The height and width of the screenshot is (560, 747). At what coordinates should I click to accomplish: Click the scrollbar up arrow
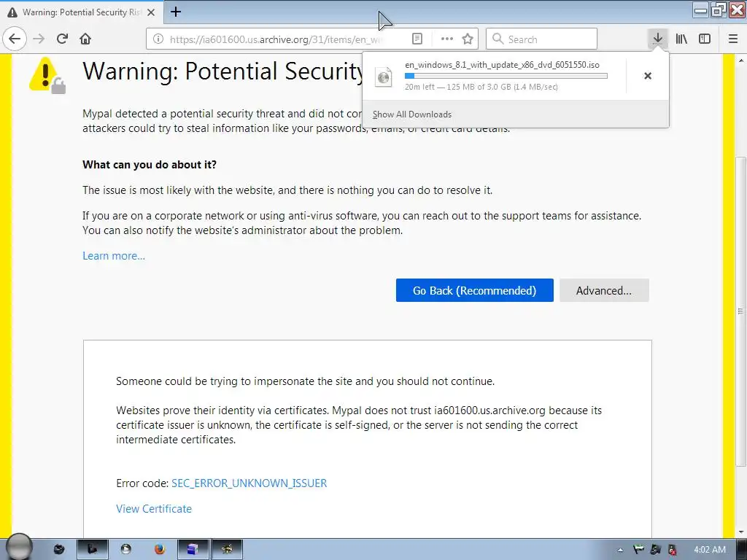click(741, 61)
